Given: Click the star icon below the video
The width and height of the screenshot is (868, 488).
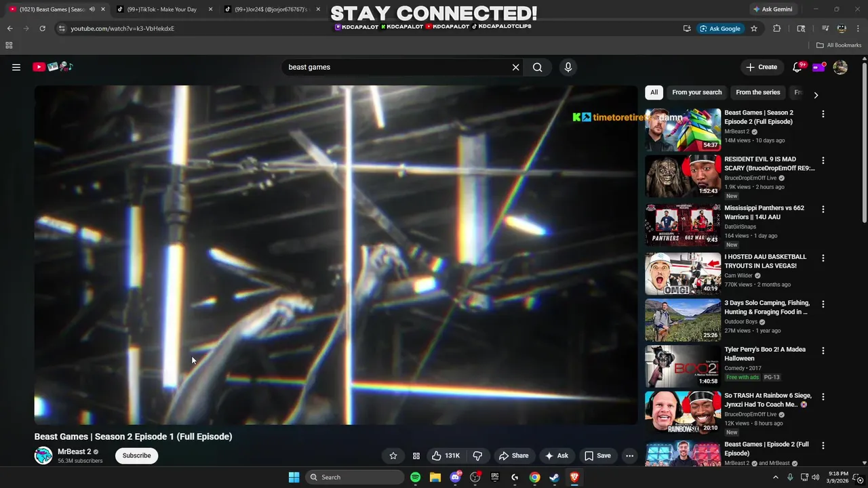Looking at the screenshot, I should pyautogui.click(x=393, y=455).
